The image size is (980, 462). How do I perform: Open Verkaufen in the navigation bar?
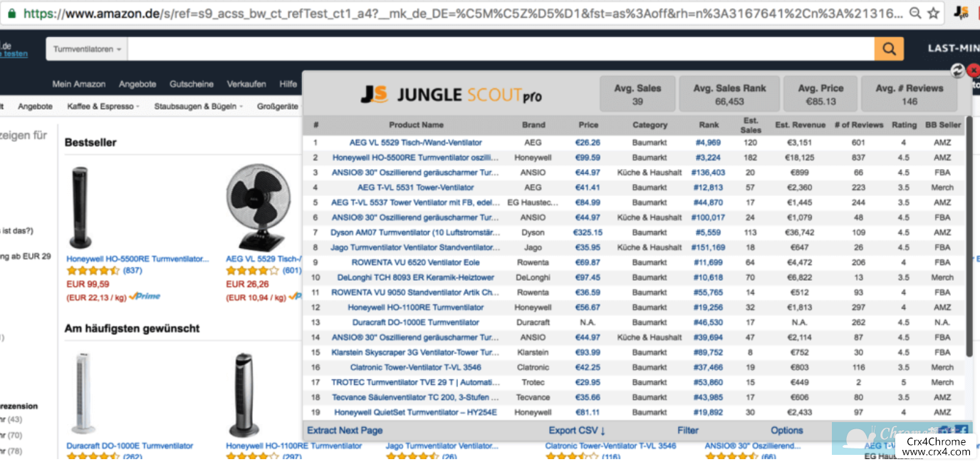(x=246, y=84)
